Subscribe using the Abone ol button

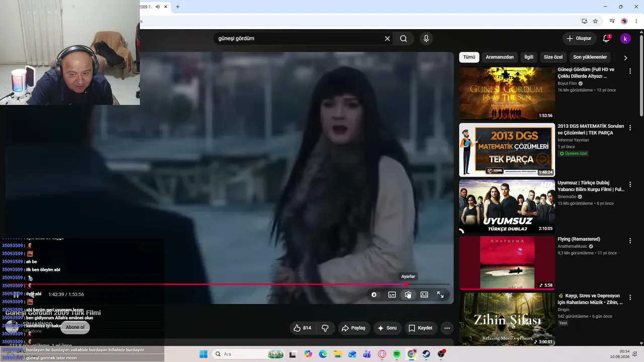pyautogui.click(x=75, y=327)
